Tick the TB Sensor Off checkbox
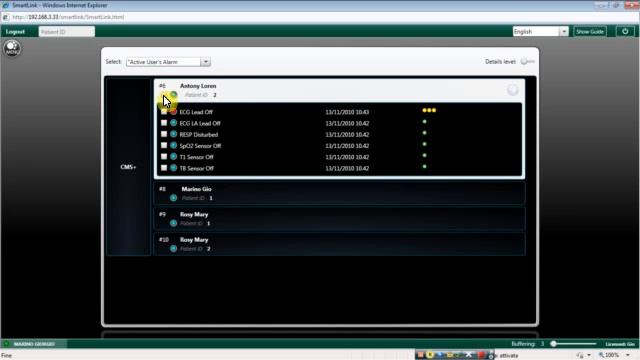This screenshot has height=360, width=640. pos(164,168)
